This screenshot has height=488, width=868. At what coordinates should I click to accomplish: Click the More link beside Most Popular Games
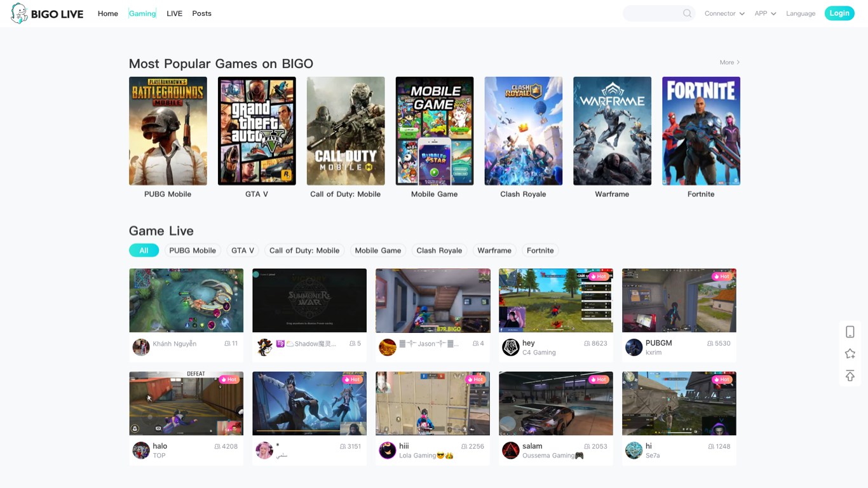[x=729, y=62]
